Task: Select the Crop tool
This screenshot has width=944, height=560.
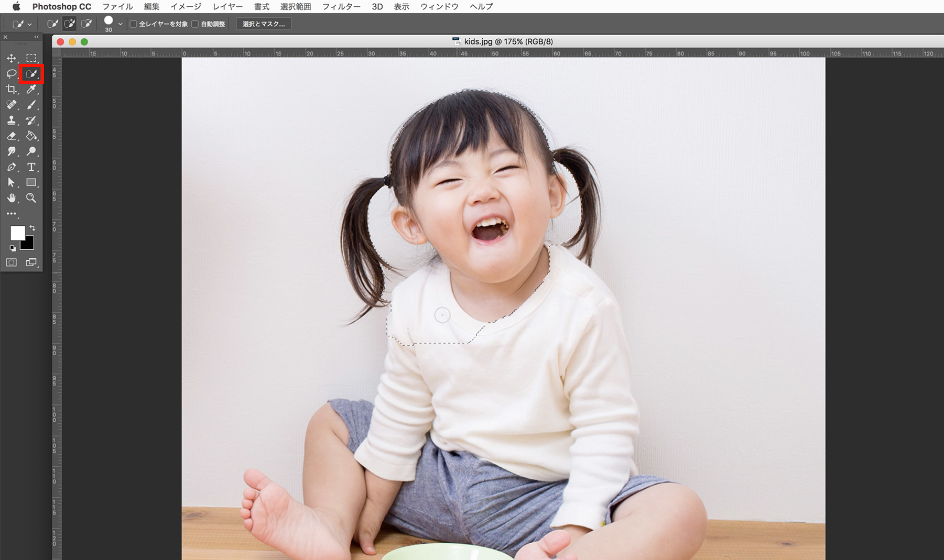Action: click(12, 90)
